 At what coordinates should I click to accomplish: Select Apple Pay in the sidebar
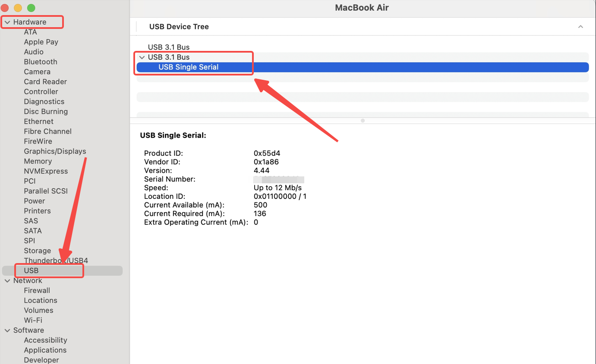click(41, 42)
